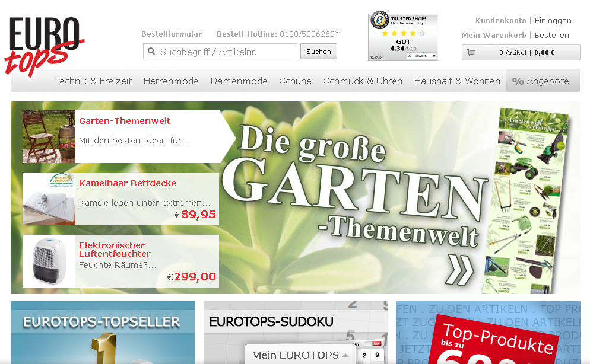
Task: Click the price €89,95
Action: (x=195, y=215)
